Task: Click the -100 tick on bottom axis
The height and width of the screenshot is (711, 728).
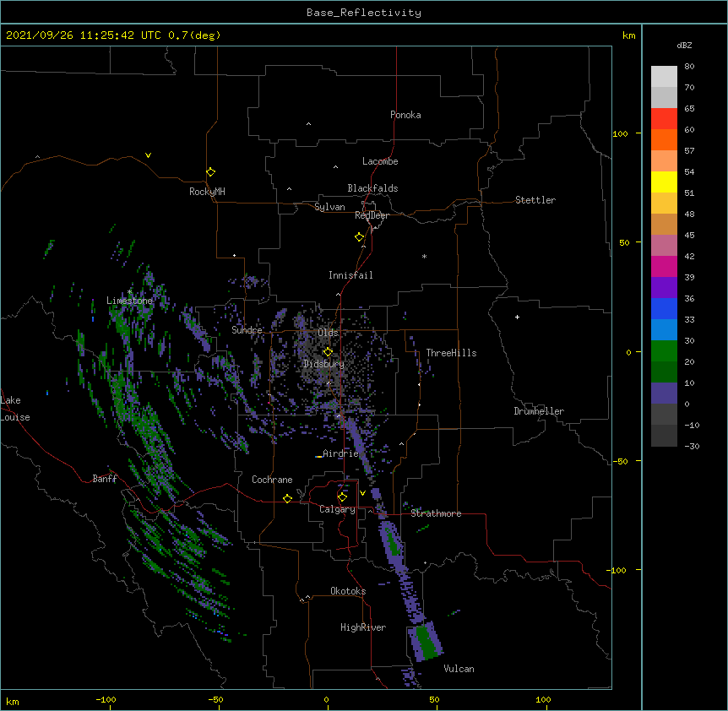Action: 106,699
